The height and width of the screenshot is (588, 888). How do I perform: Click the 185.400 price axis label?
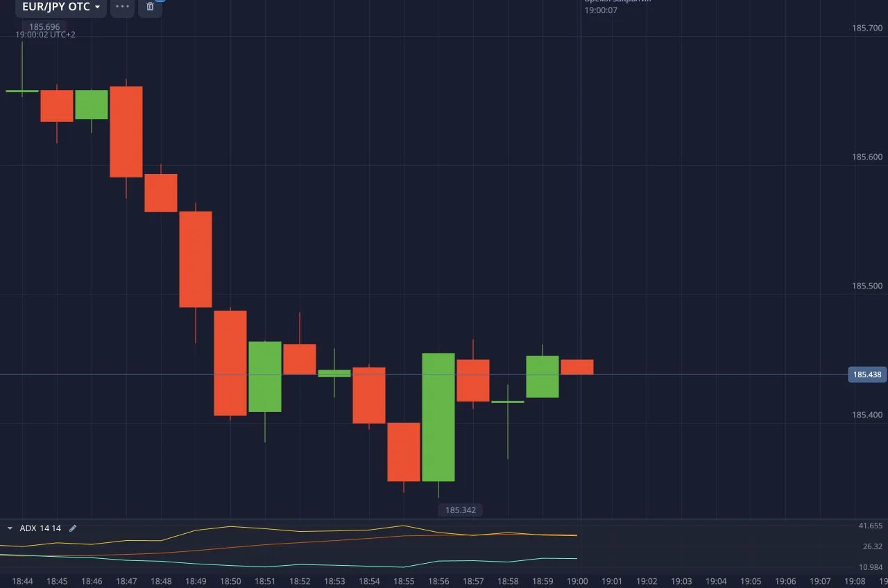coord(867,415)
